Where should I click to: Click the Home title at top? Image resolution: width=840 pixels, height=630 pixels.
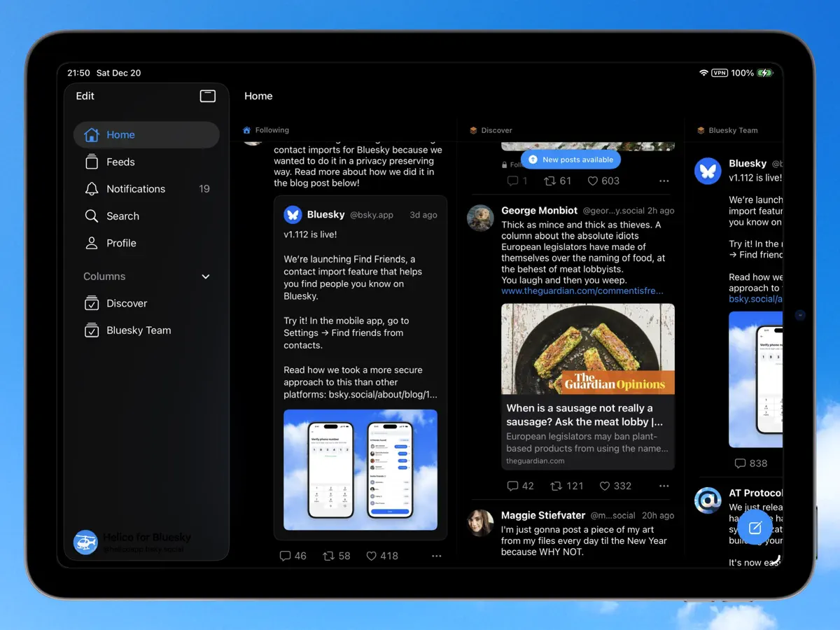point(258,96)
